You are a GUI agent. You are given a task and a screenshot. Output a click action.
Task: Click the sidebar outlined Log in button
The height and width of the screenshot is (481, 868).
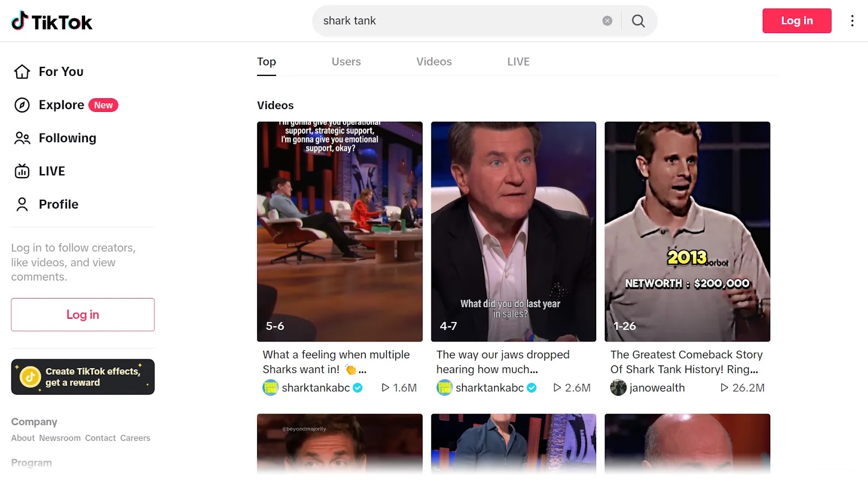83,314
